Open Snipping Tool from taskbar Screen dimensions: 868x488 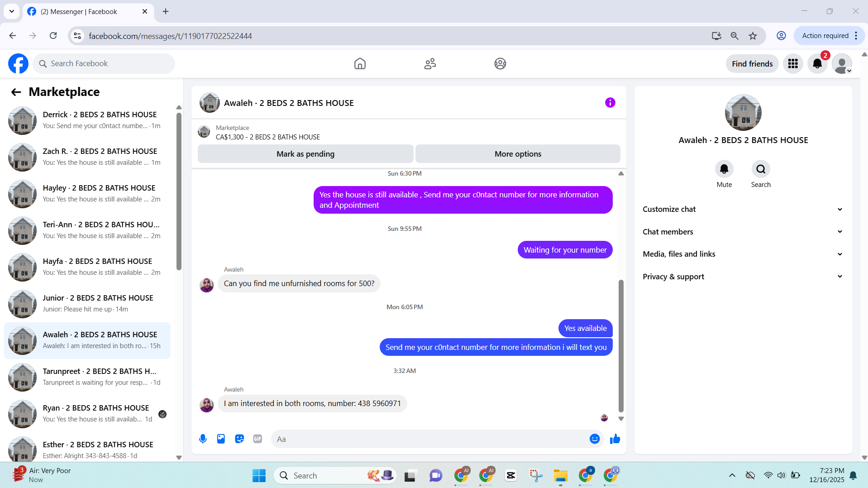click(536, 475)
